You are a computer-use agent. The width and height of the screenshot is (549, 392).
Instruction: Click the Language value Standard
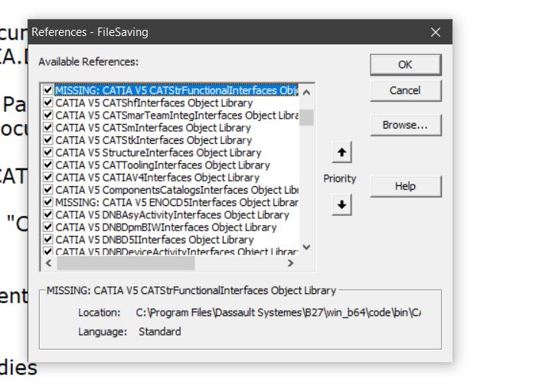click(x=160, y=332)
